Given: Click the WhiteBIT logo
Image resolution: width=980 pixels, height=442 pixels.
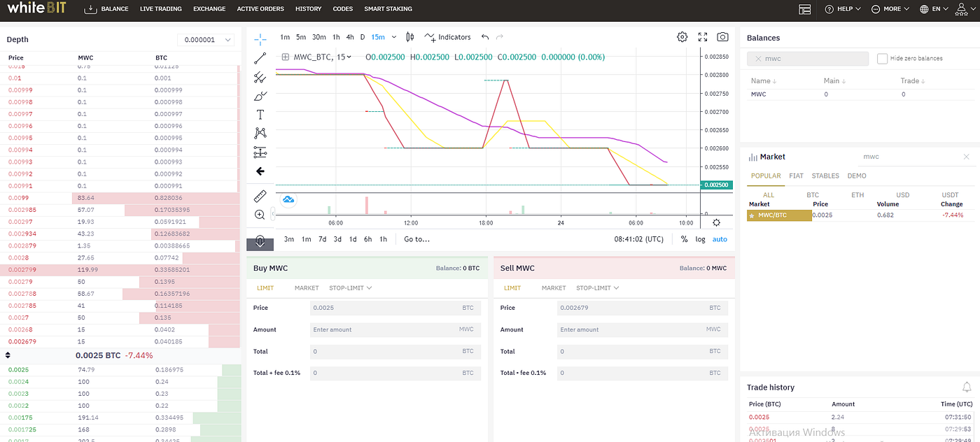Looking at the screenshot, I should click(37, 8).
